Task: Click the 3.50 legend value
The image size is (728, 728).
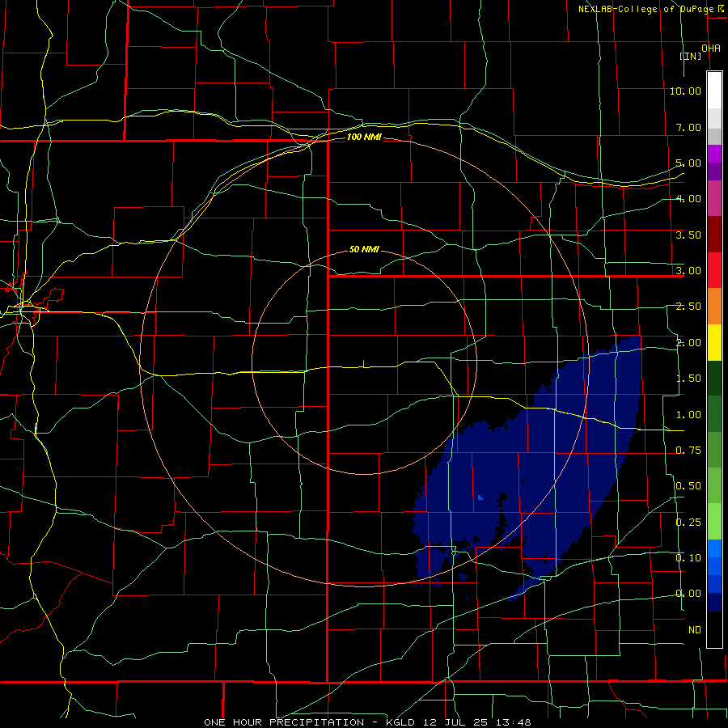Action: (x=688, y=235)
